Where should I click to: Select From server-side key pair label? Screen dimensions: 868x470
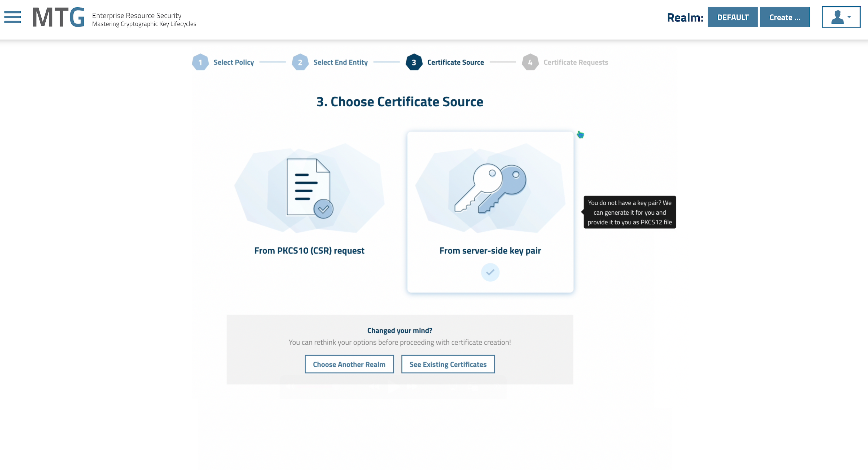[490, 251]
